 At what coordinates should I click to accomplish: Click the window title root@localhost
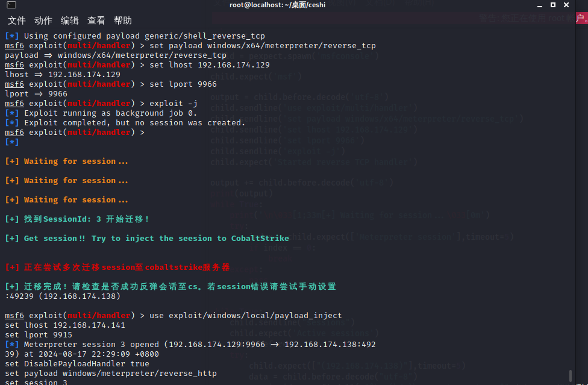(278, 5)
